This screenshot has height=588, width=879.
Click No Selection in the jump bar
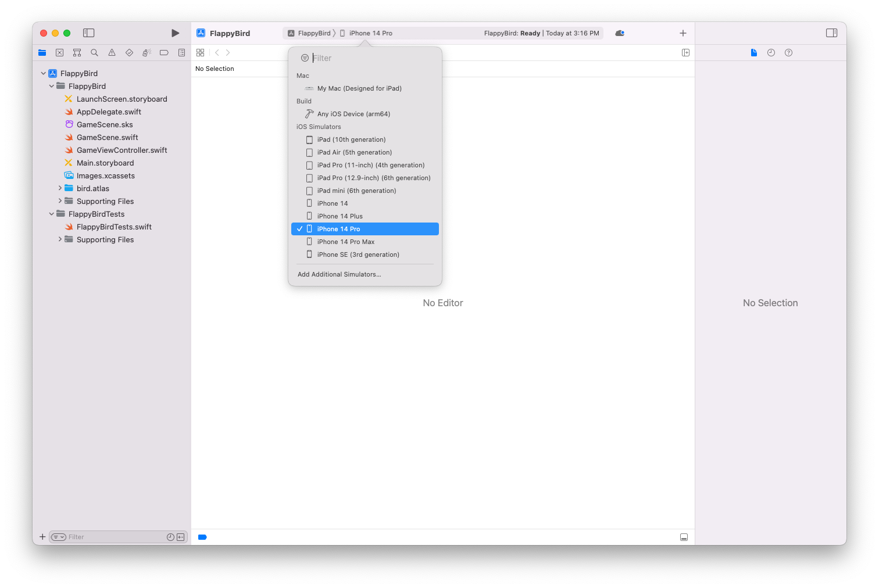(215, 69)
